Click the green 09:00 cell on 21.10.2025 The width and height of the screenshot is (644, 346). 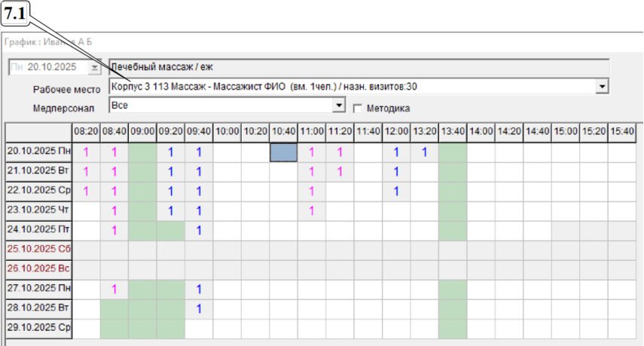(x=142, y=171)
